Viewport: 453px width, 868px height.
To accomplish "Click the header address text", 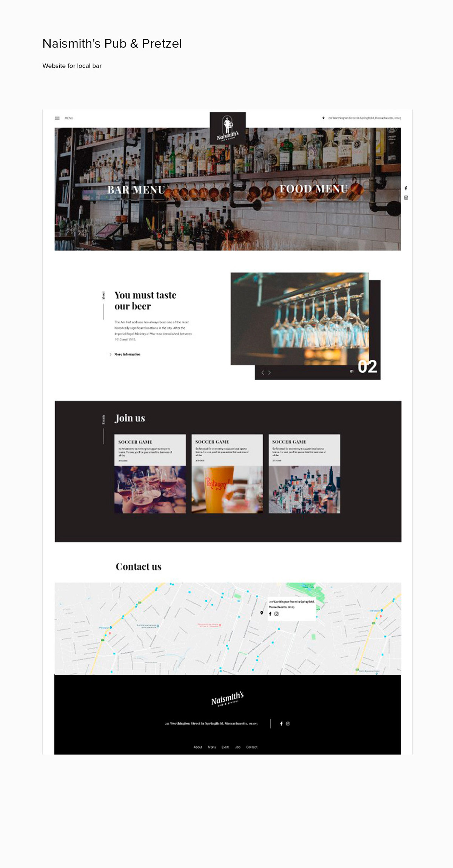I will (365, 118).
